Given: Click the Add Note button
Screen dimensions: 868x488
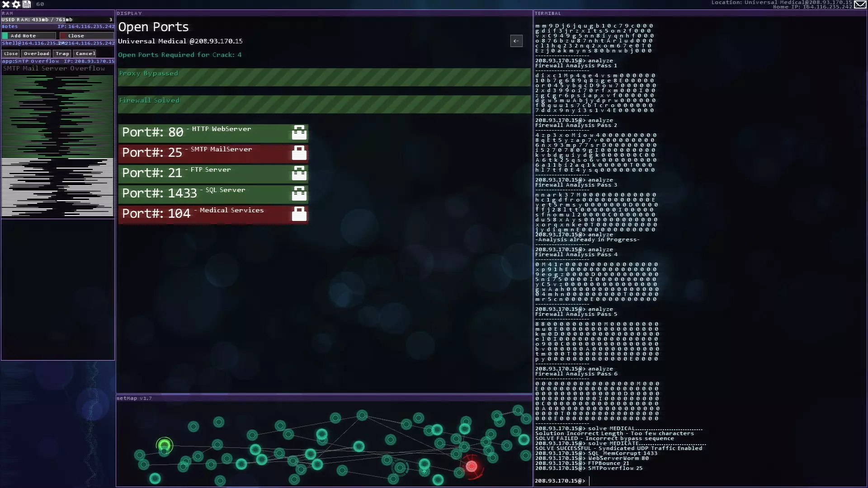Looking at the screenshot, I should pyautogui.click(x=29, y=36).
